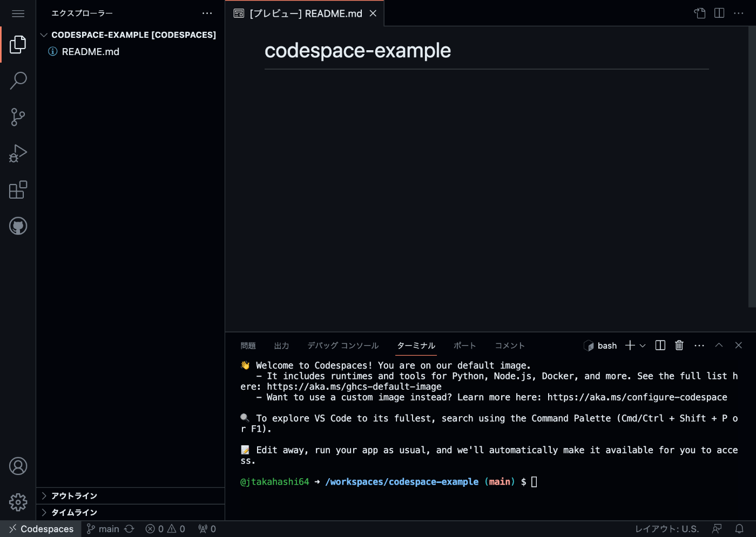
Task: Open forwarded ports status item
Action: (x=207, y=529)
